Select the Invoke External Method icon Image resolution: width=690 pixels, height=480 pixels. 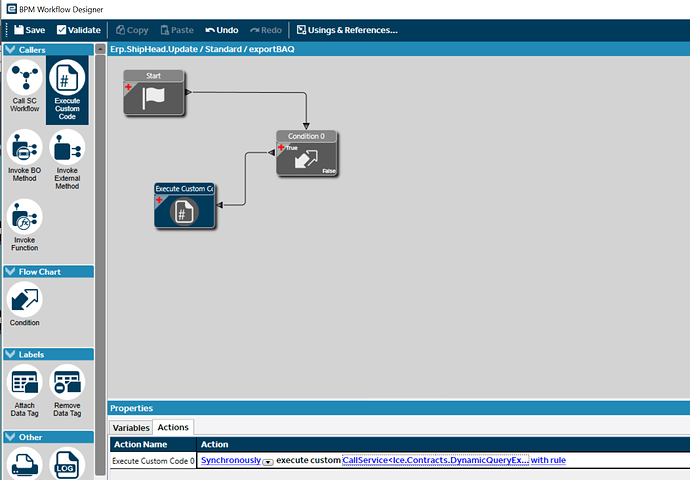67,160
